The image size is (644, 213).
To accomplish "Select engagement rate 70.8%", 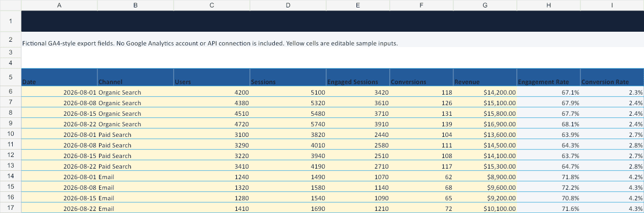I will [x=549, y=198].
